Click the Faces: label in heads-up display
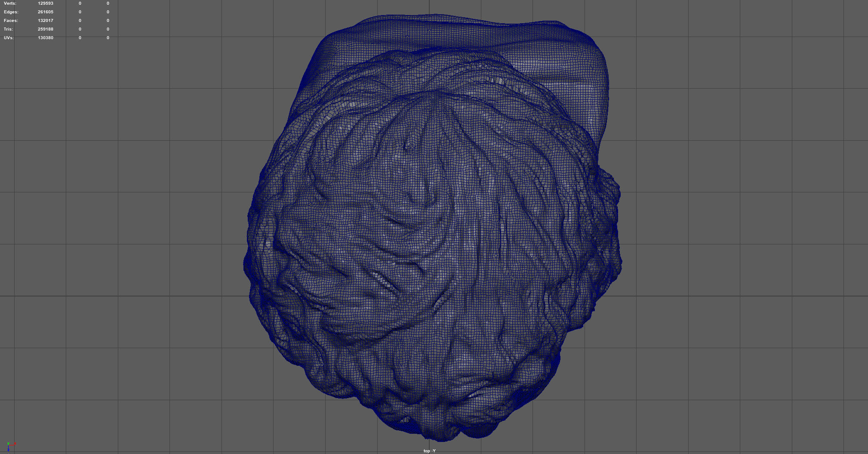 (11, 21)
